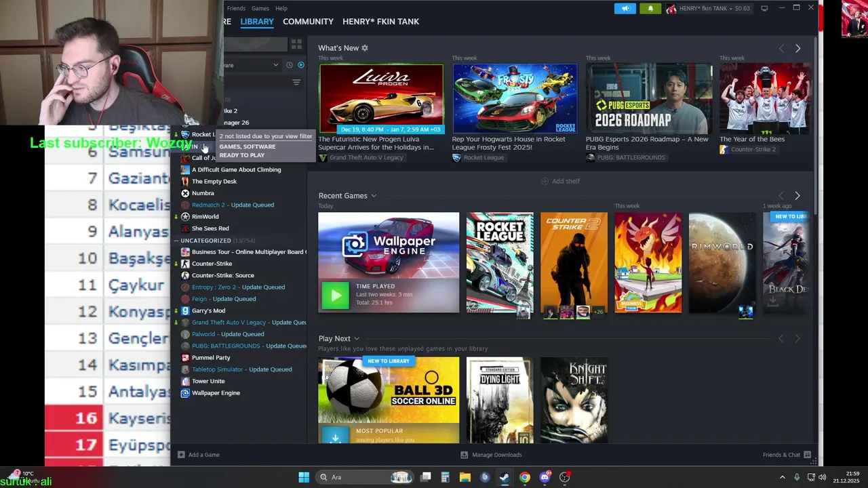Screen dimensions: 868x488
Task: Click the Add a Game plus icon
Action: tap(181, 455)
